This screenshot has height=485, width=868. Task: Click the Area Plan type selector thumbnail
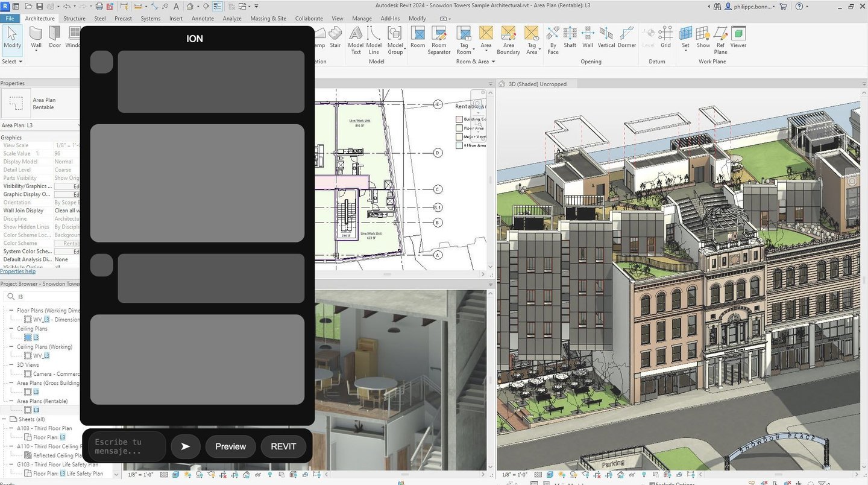coord(16,104)
